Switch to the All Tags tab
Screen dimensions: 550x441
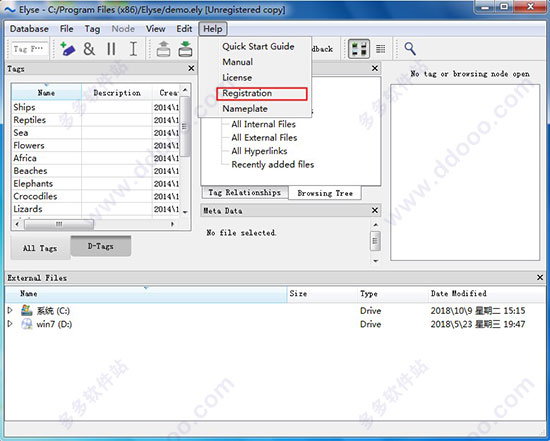[40, 248]
